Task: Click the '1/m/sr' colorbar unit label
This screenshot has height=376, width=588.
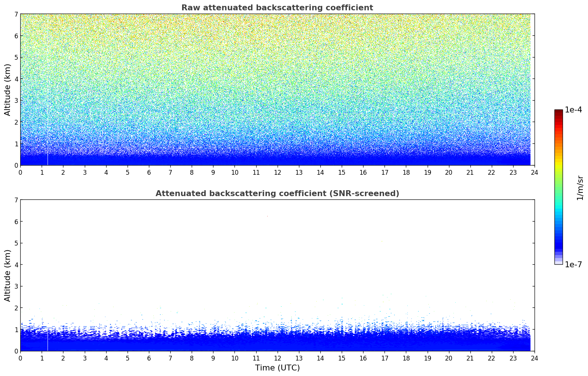Action: (580, 188)
